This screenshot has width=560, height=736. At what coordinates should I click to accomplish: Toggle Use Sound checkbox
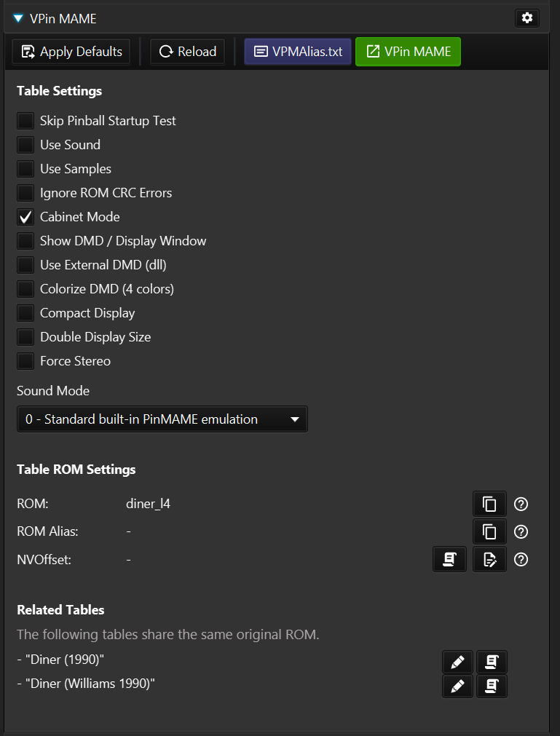[25, 145]
